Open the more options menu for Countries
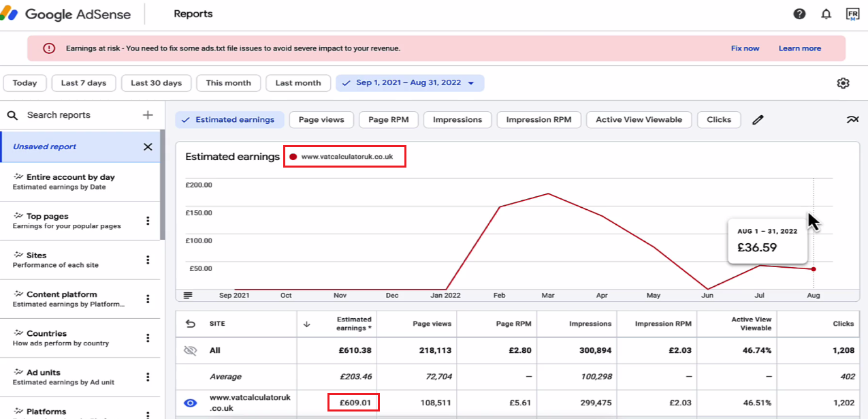 [x=148, y=338]
